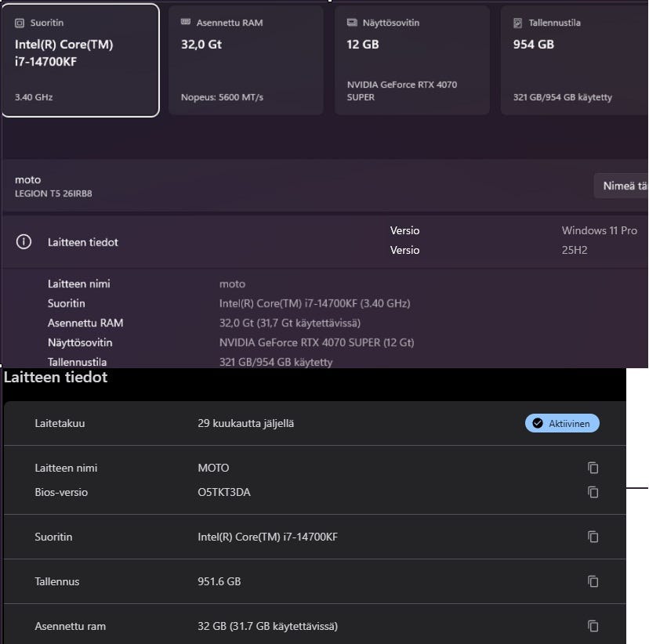Select the 'Windows 11 Pro' version value
This screenshot has height=644, width=649.
600,230
